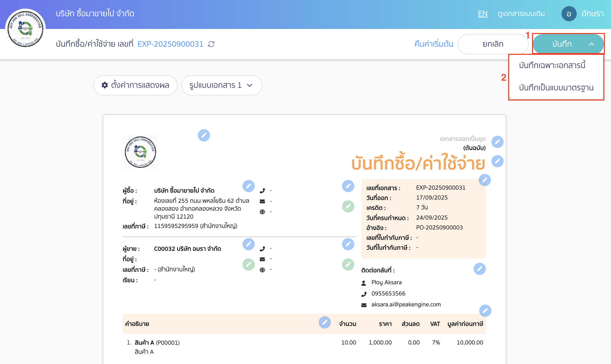Click the edit pencil beside ติดต่อกลับที่ section
Screen dimensions: 611x364
point(479,269)
